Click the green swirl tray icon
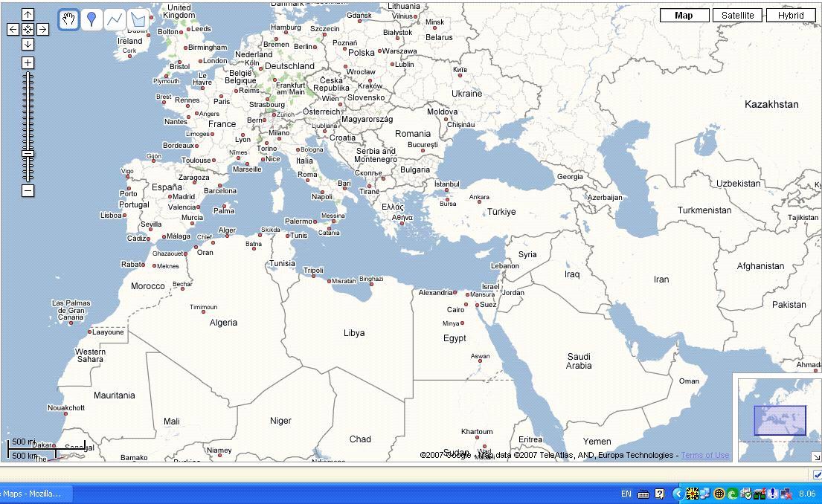 [732, 494]
